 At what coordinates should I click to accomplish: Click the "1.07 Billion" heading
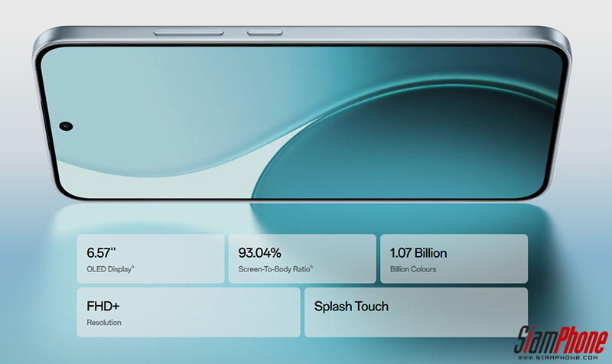coord(418,253)
